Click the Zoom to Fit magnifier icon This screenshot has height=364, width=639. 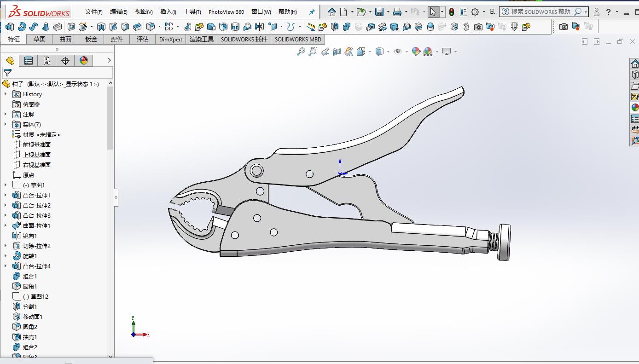[x=301, y=52]
